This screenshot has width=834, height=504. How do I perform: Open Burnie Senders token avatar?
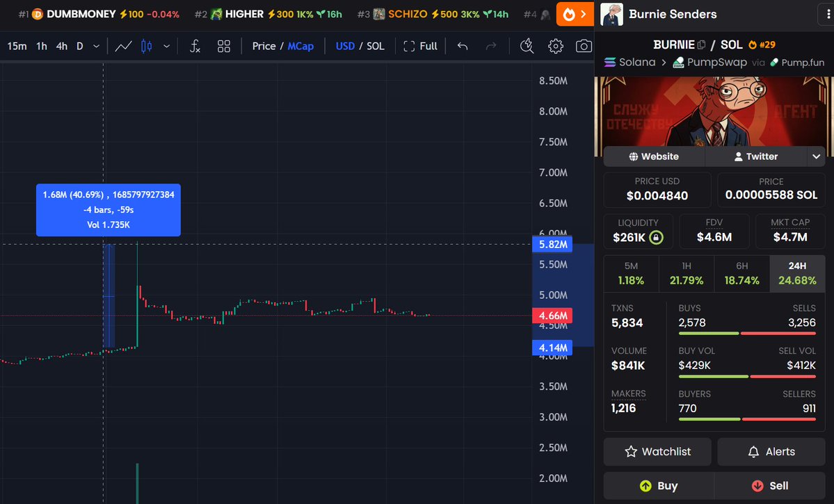coord(611,15)
